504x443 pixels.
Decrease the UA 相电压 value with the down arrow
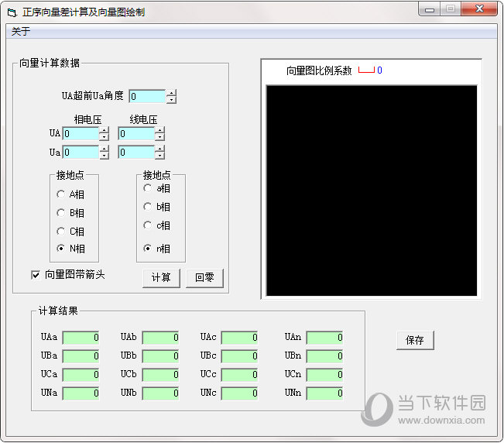click(x=105, y=137)
